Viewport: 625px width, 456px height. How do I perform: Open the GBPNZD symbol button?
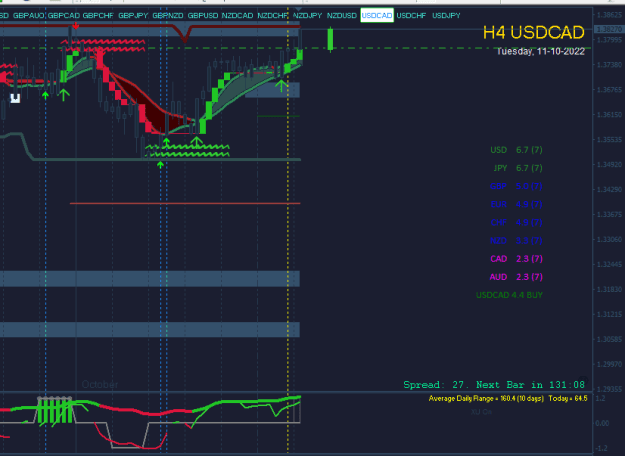[168, 16]
